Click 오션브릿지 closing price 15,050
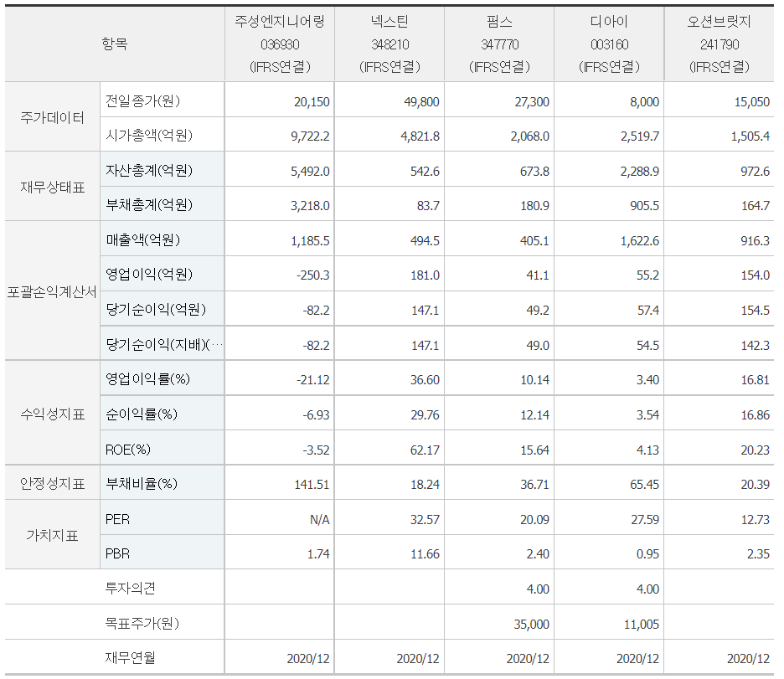 coord(751,102)
